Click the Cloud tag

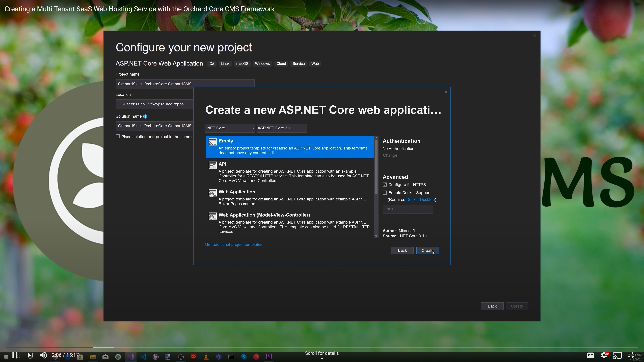281,64
